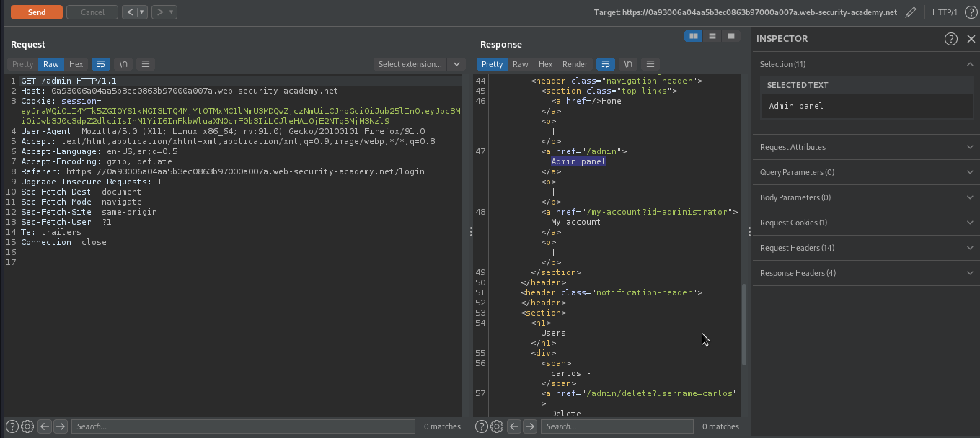
Task: Edit target with the pencil icon
Action: point(911,12)
